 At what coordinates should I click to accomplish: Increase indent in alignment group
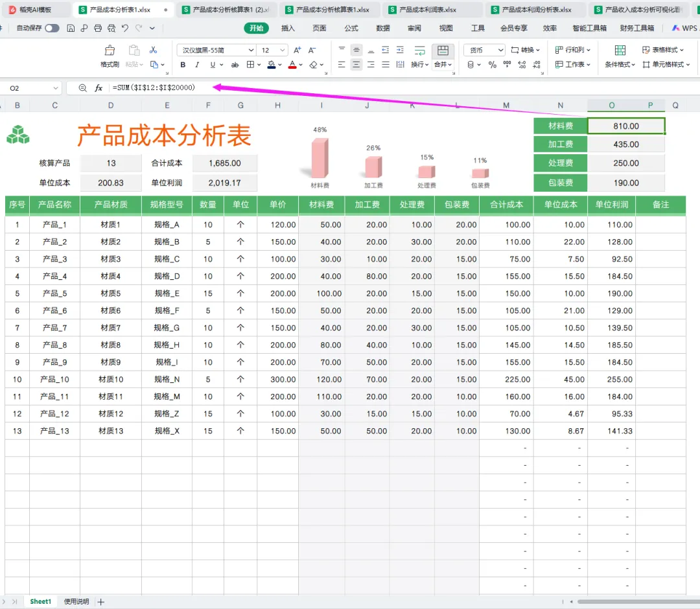coord(401,50)
